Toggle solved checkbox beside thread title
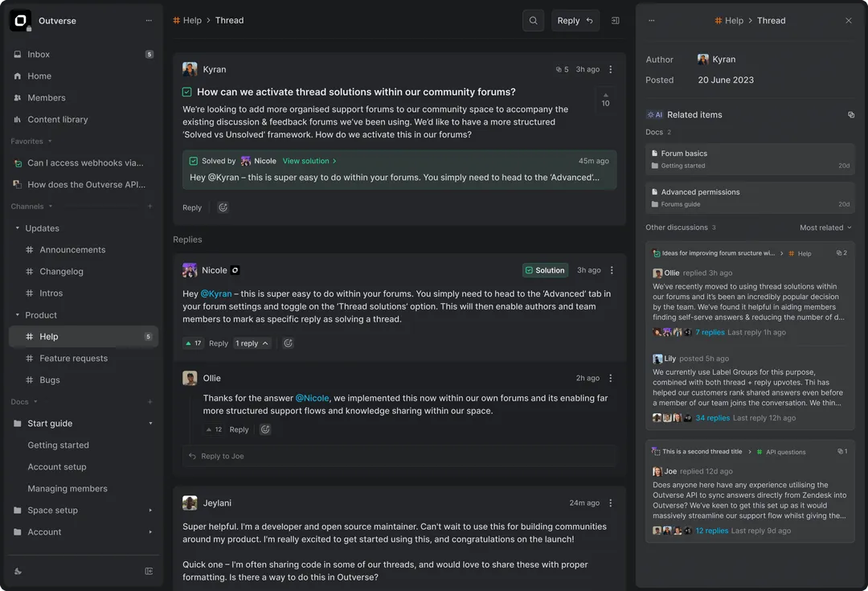This screenshot has height=591, width=868. pos(187,92)
